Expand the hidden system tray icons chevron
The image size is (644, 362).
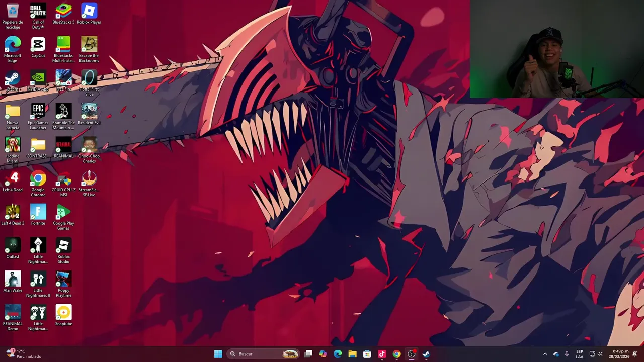545,354
